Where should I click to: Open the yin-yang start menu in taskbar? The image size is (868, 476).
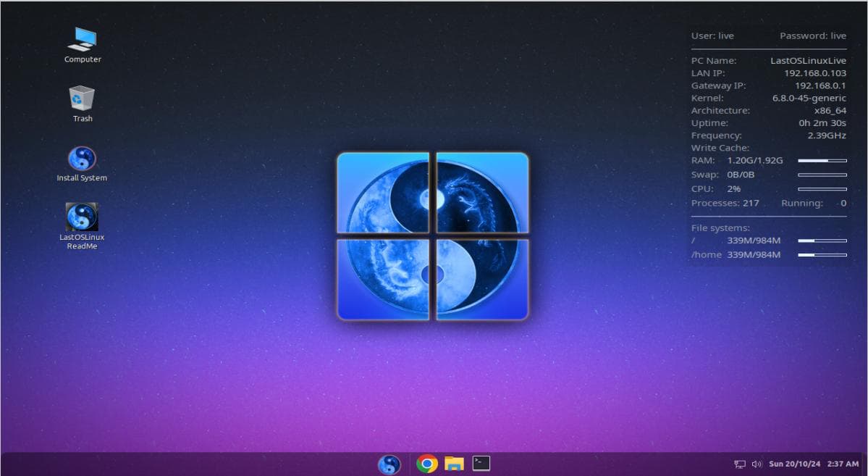coord(389,464)
